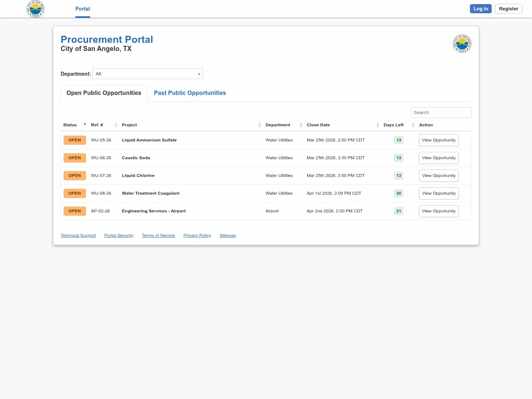This screenshot has width=532, height=399.
Task: Sort by the Department column sort arrows
Action: tap(301, 125)
